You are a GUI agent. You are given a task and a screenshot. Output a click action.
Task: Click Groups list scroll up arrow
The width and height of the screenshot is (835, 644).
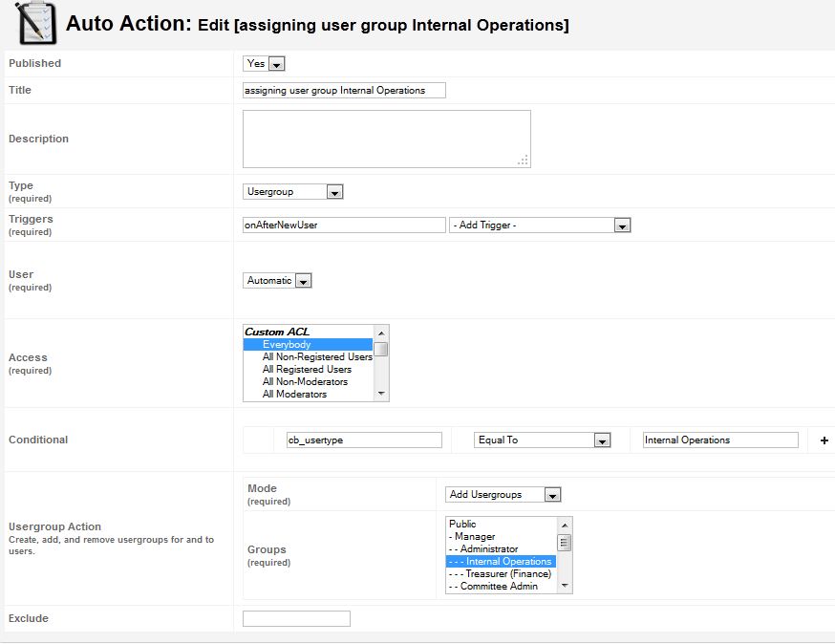click(x=565, y=526)
